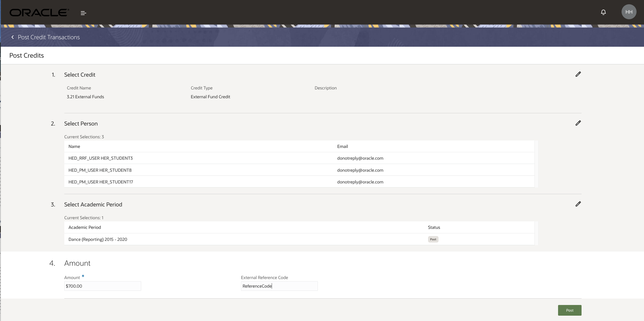Open the HH user avatar menu
The image size is (644, 321).
(x=629, y=12)
